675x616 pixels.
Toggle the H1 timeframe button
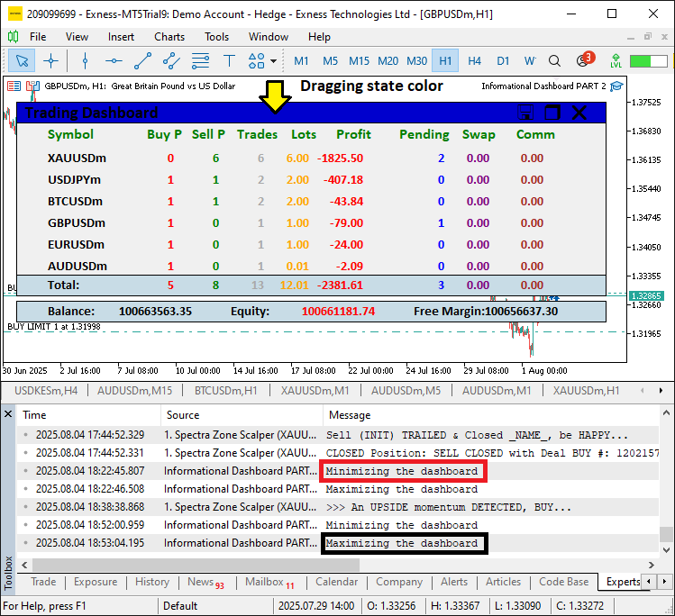click(445, 60)
